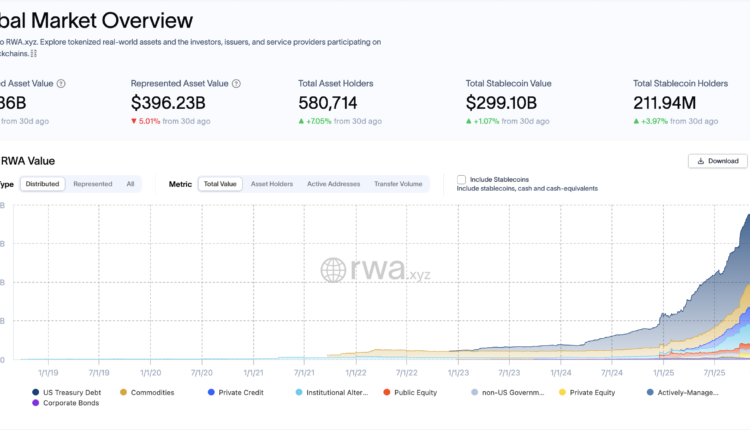Show Transfer Volume metric
The image size is (750, 430).
click(x=398, y=184)
